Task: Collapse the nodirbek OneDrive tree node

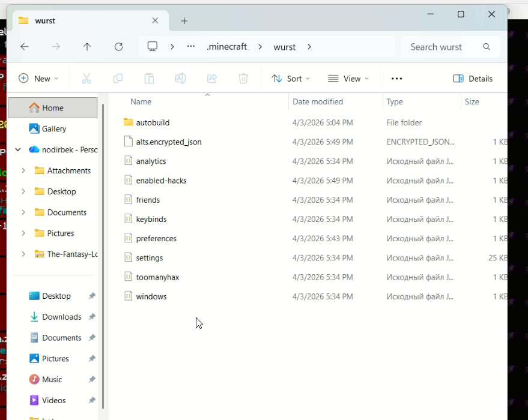Action: pyautogui.click(x=18, y=149)
